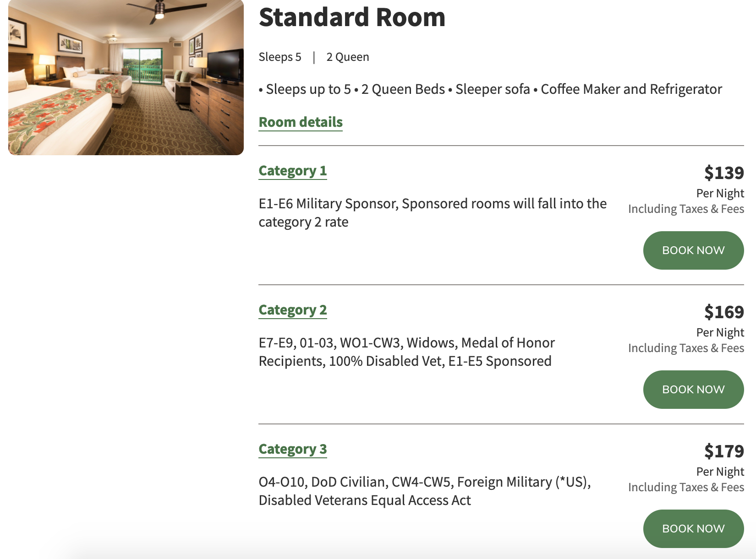
Task: Click the Sleeper sofa amenities line
Action: (490, 89)
